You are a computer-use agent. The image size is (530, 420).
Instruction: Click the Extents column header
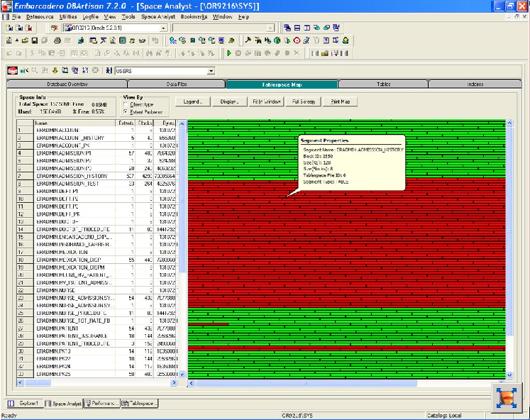pyautogui.click(x=126, y=123)
